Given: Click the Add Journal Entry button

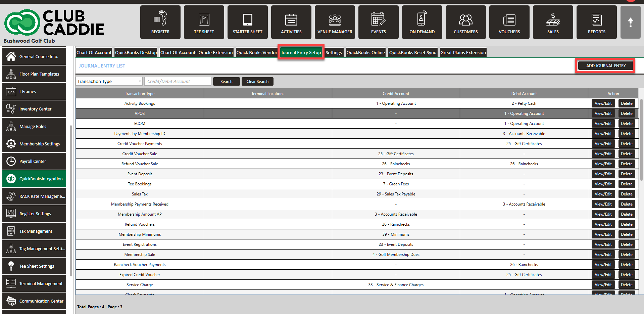Looking at the screenshot, I should tap(605, 66).
